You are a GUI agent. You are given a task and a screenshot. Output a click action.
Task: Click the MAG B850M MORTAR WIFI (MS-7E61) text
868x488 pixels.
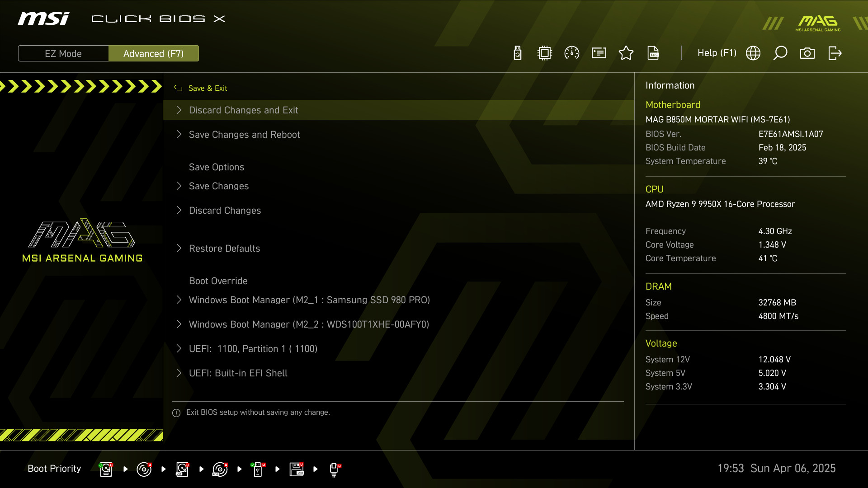pos(718,120)
